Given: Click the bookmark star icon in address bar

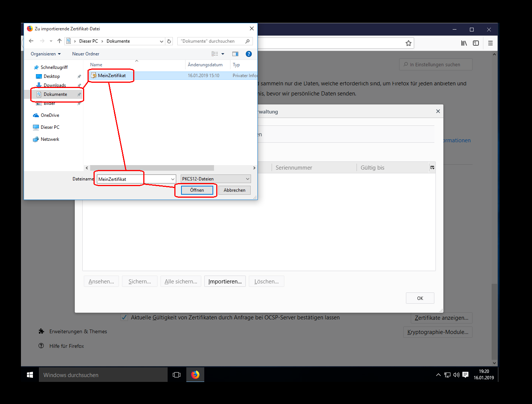Looking at the screenshot, I should tap(408, 43).
